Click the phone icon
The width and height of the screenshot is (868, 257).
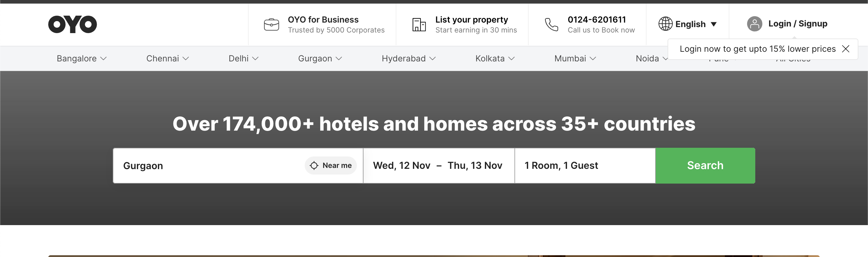551,25
